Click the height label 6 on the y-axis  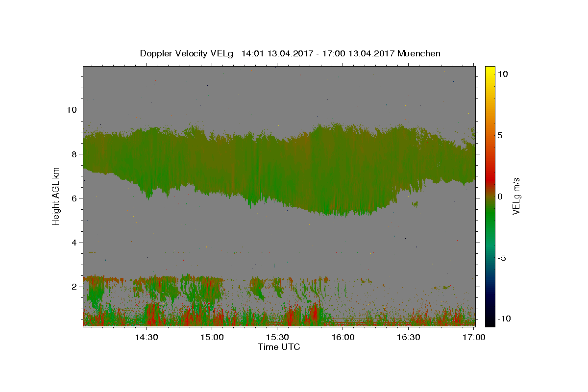[74, 198]
